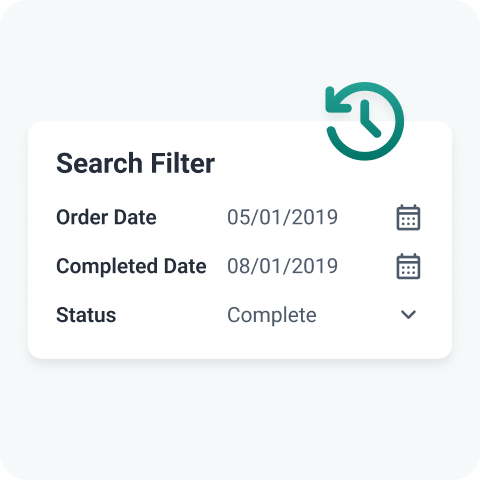480x480 pixels.
Task: Click the word Filter in the heading
Action: pyautogui.click(x=183, y=163)
